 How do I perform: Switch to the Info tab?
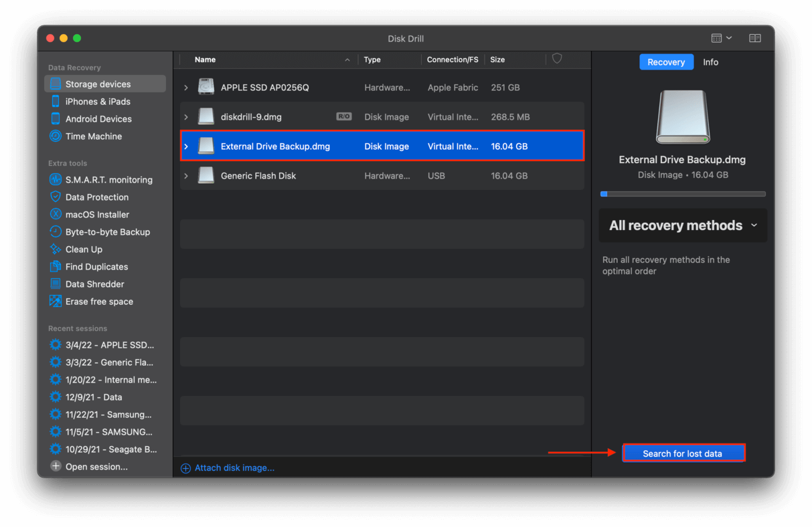click(x=710, y=62)
